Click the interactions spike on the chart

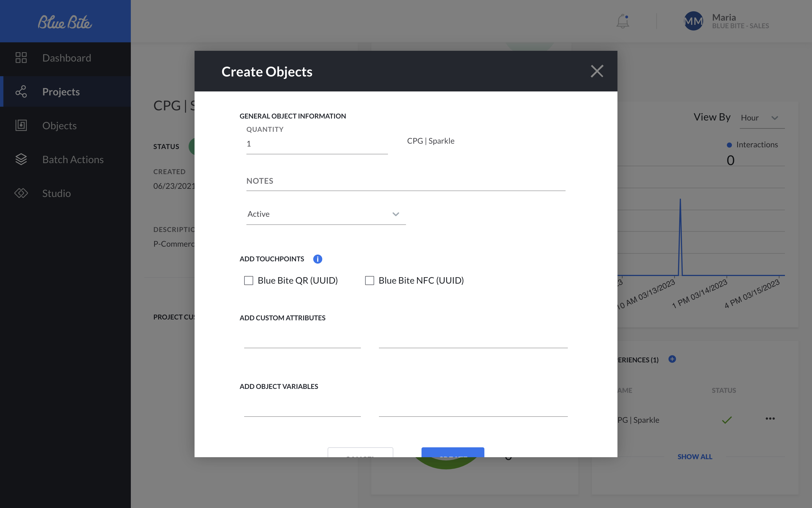click(680, 237)
